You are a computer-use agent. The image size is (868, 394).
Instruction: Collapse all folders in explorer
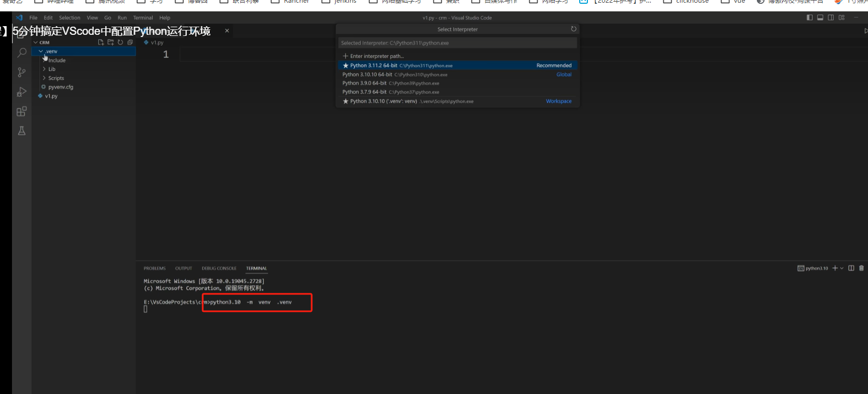click(130, 42)
